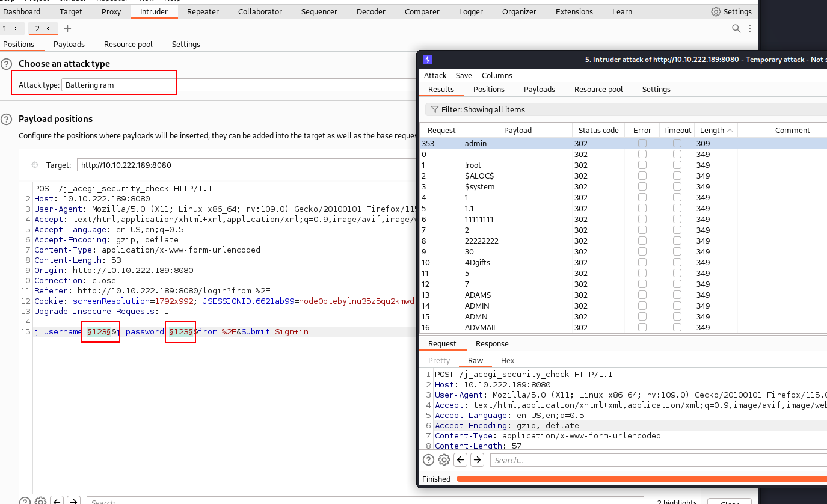Switch to the Response tab

pos(492,344)
